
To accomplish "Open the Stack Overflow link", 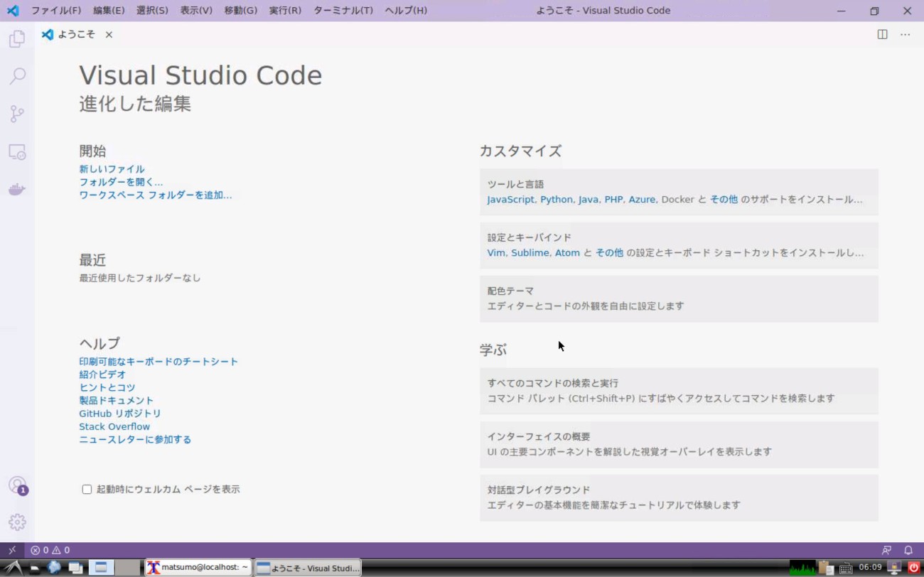I will click(114, 426).
